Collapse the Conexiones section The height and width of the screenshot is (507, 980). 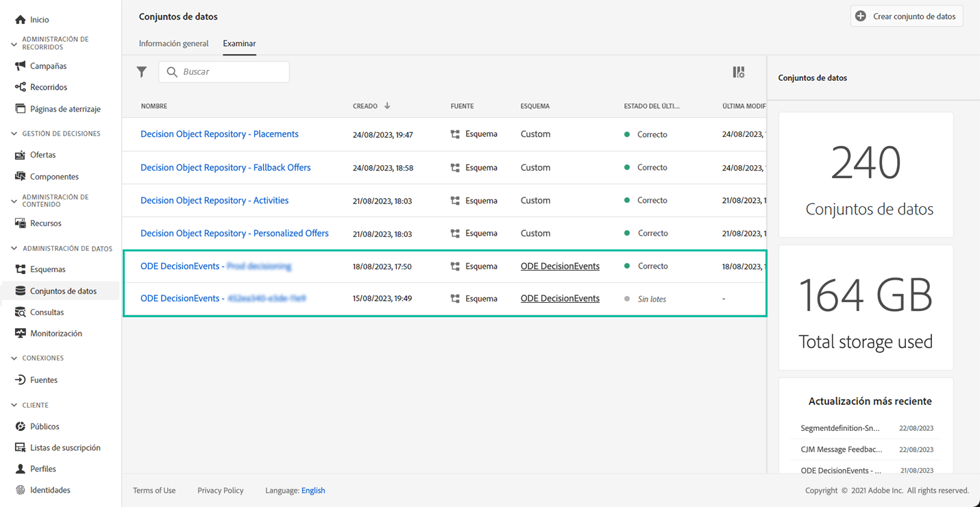pyautogui.click(x=14, y=358)
